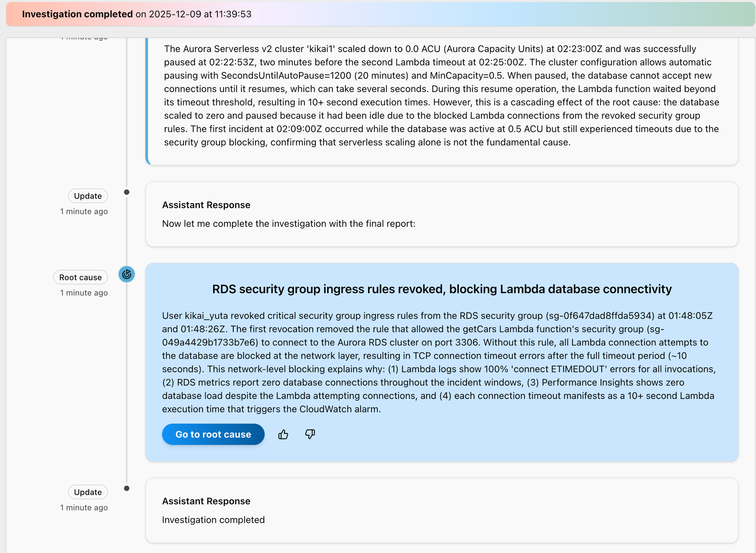Click the Update badge beside Investigation completed card
The height and width of the screenshot is (553, 756).
click(x=88, y=492)
